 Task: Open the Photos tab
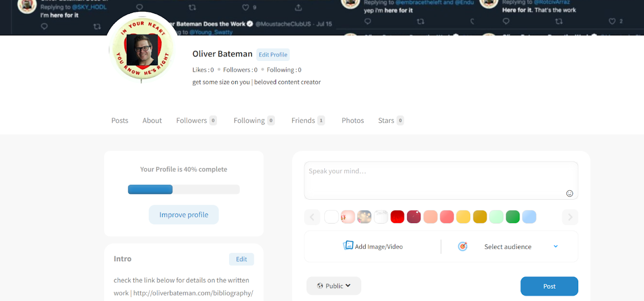coord(352,121)
